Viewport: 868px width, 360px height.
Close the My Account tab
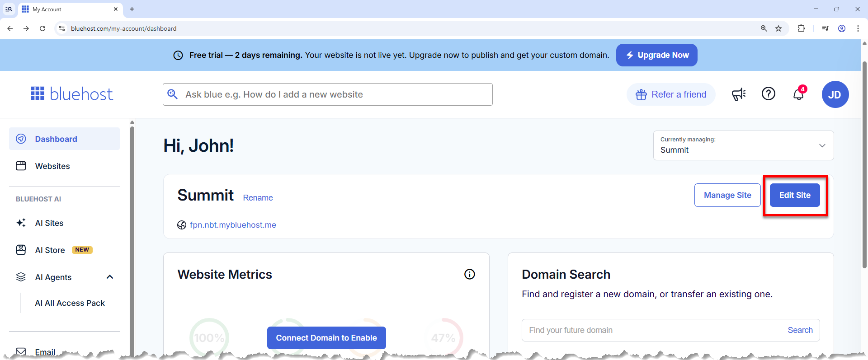[x=116, y=9]
